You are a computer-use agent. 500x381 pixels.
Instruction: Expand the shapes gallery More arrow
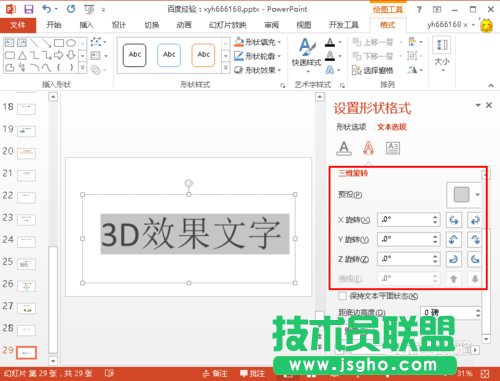click(83, 68)
